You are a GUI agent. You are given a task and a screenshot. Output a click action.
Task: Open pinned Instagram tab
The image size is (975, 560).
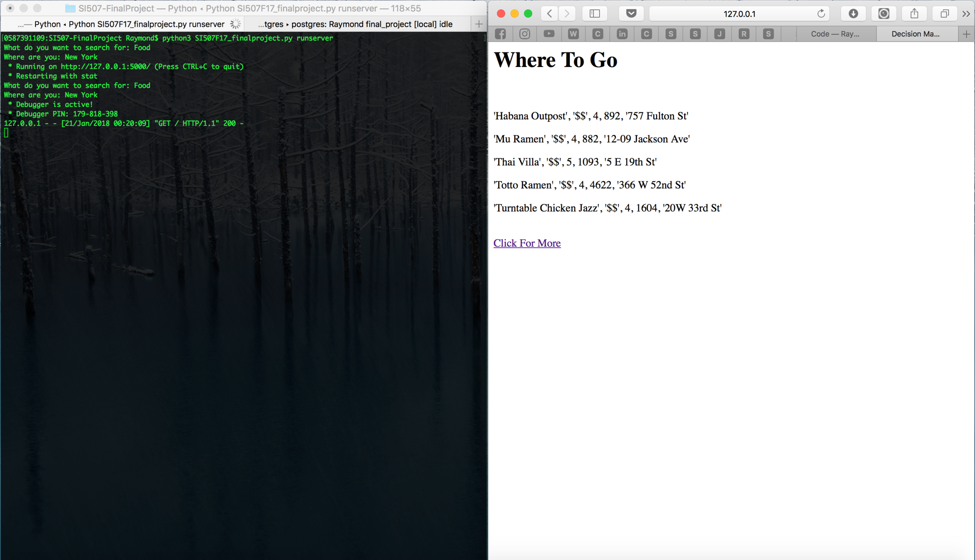[525, 34]
